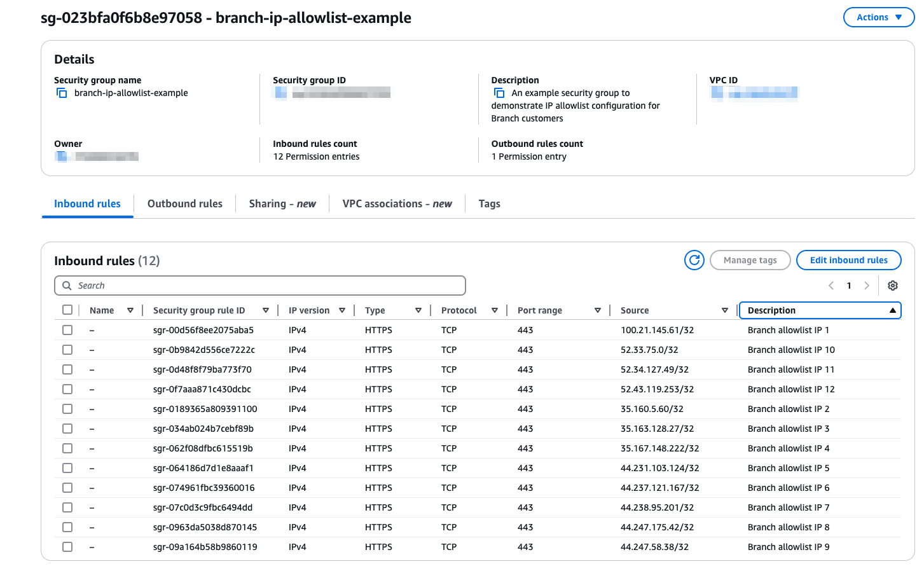Click description Branch allowlist IP 6

789,488
